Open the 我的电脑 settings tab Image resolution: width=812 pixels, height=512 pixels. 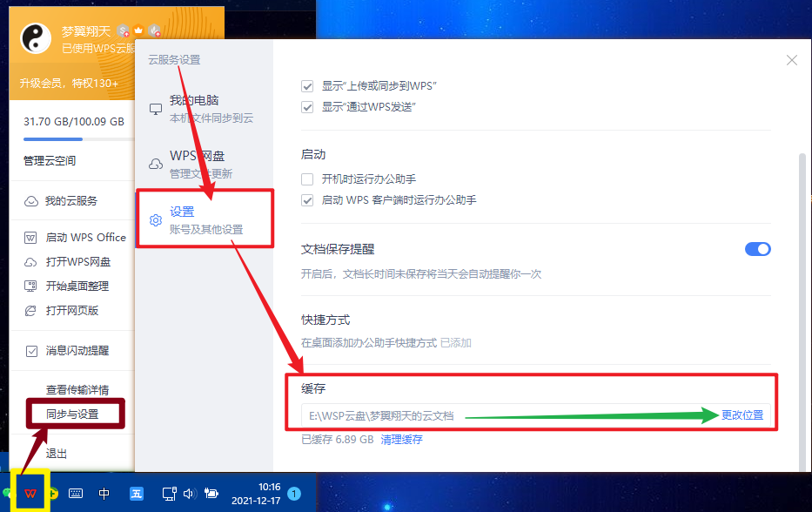pyautogui.click(x=204, y=109)
